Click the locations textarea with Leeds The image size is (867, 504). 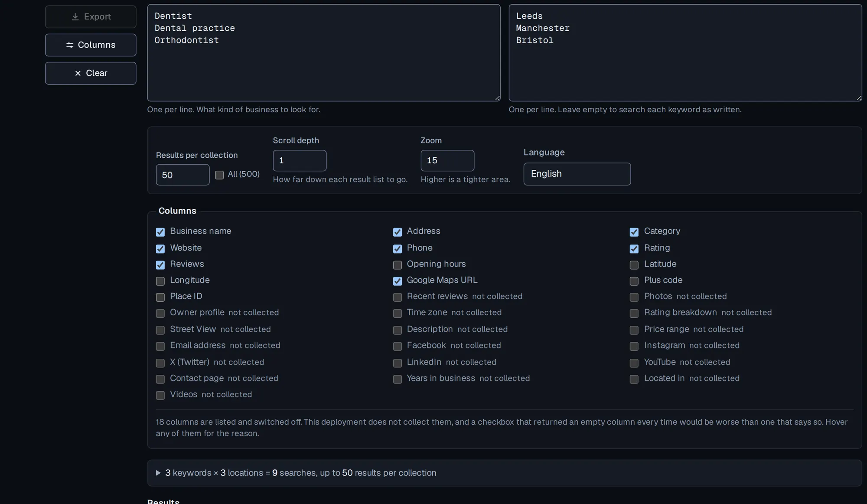pos(685,53)
